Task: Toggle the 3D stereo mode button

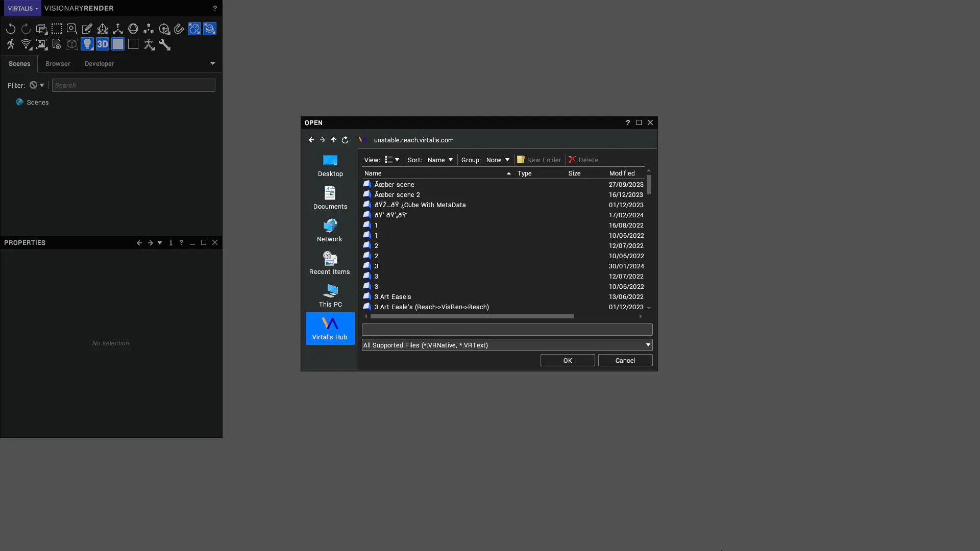Action: coord(103,44)
